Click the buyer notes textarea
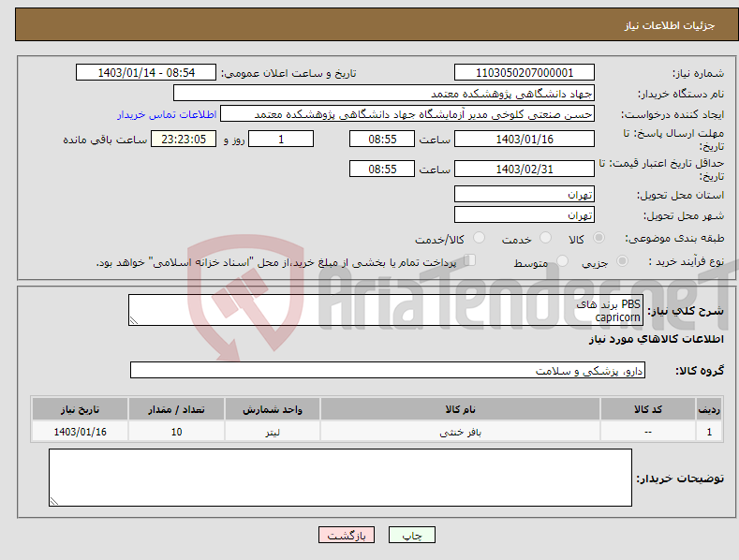 pos(340,478)
